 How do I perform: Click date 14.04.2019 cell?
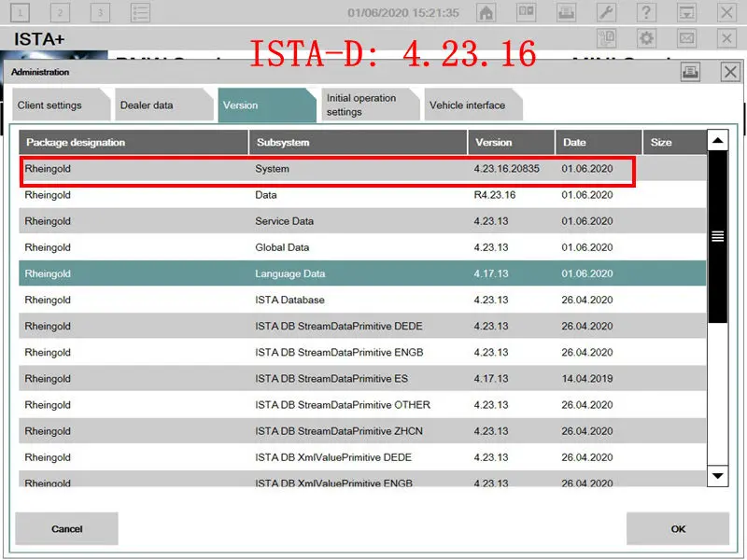587,378
